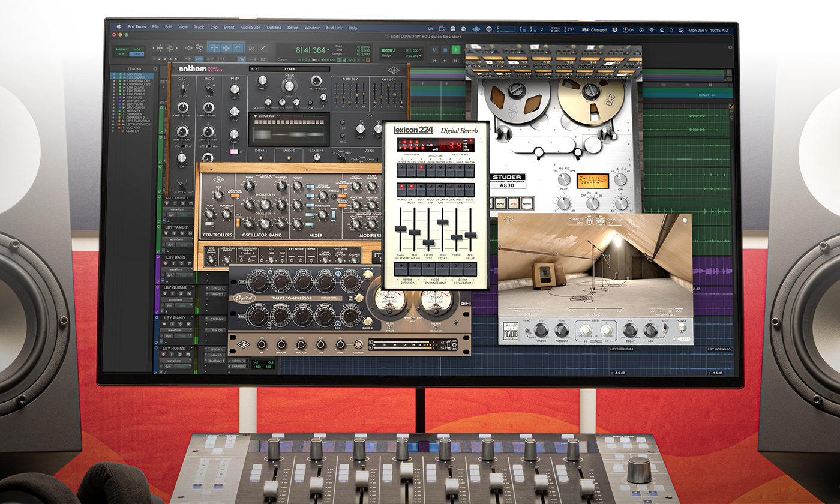
Task: Open the Track menu
Action: click(x=199, y=28)
